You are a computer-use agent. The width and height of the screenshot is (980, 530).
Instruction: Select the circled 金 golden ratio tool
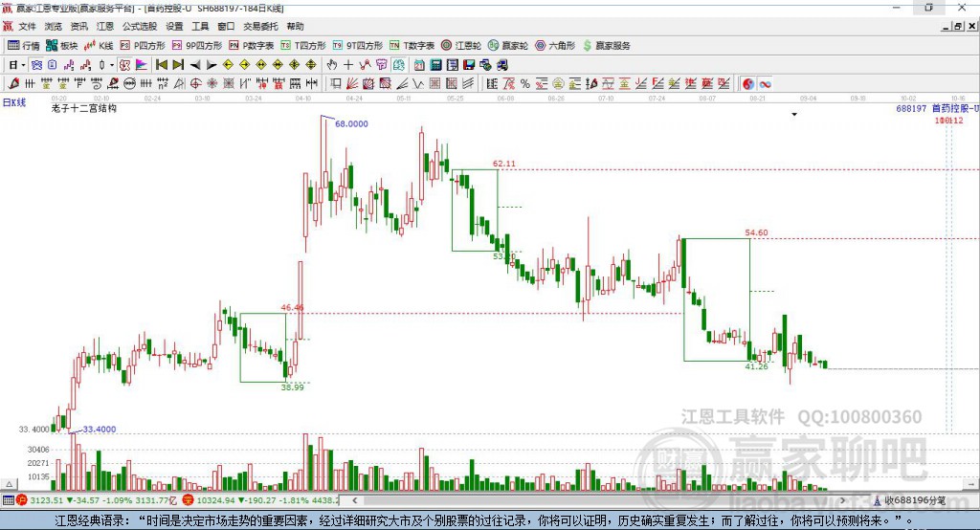point(558,84)
